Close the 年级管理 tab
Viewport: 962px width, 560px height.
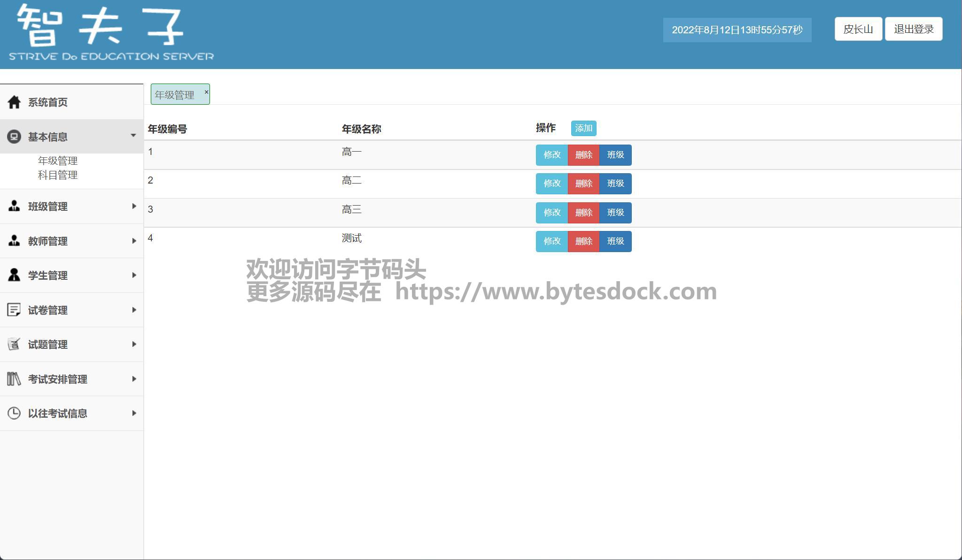tap(206, 92)
